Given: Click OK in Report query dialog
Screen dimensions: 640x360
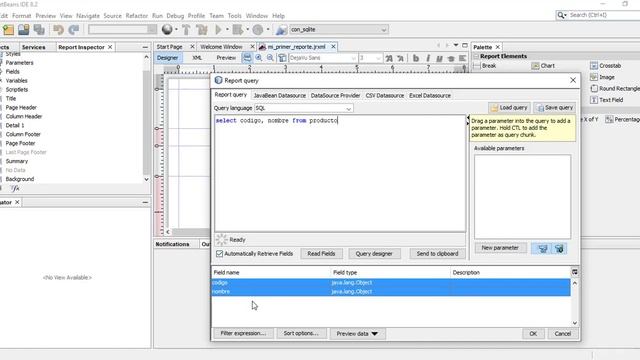Looking at the screenshot, I should pyautogui.click(x=533, y=334).
